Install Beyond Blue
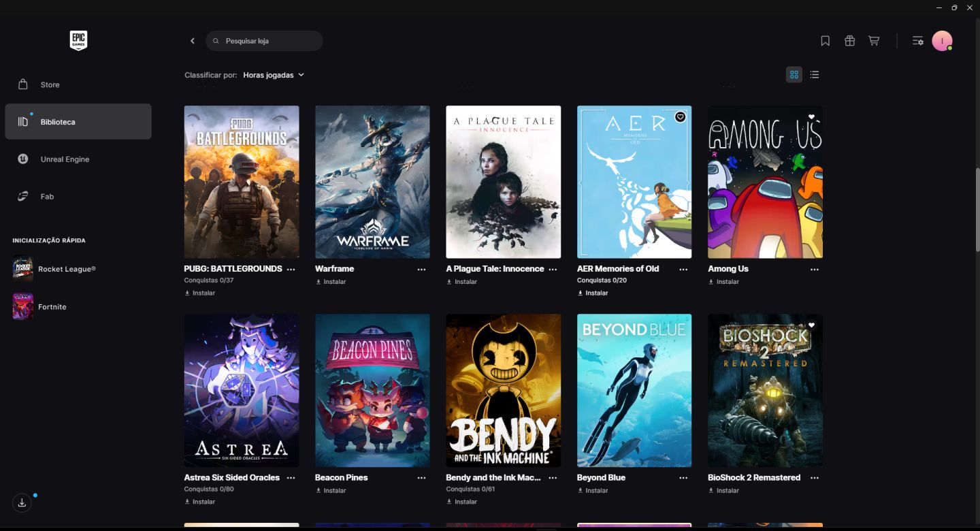 coord(593,490)
